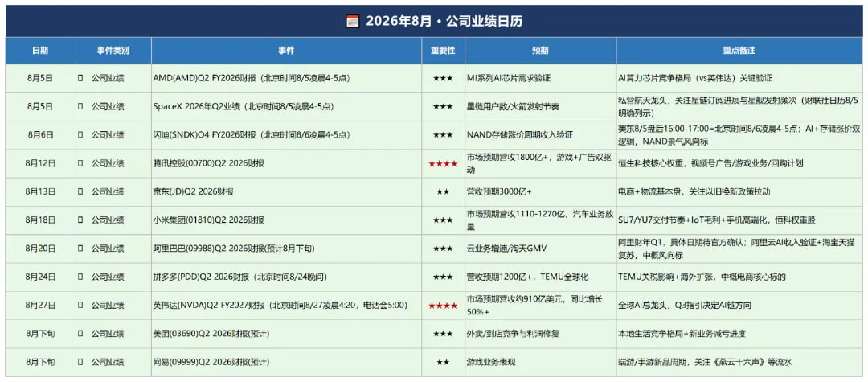Click the '8月5日' date in the SpaceX row
Viewport: 868px width, 382px height.
(40, 106)
